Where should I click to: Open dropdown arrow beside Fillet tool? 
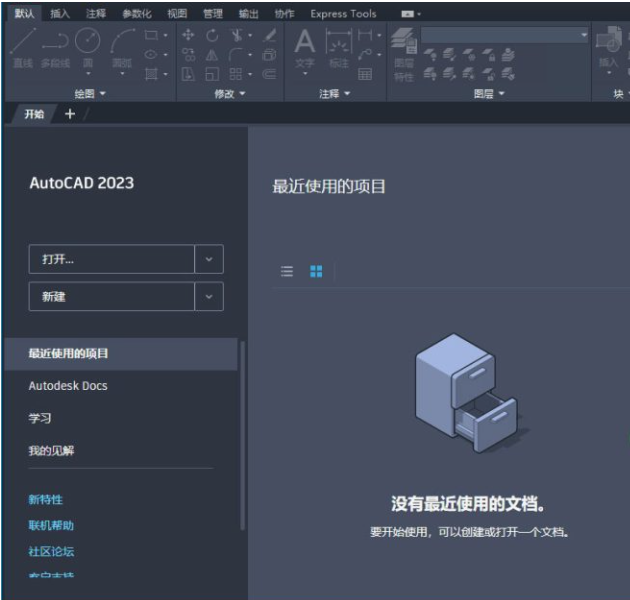click(x=250, y=55)
